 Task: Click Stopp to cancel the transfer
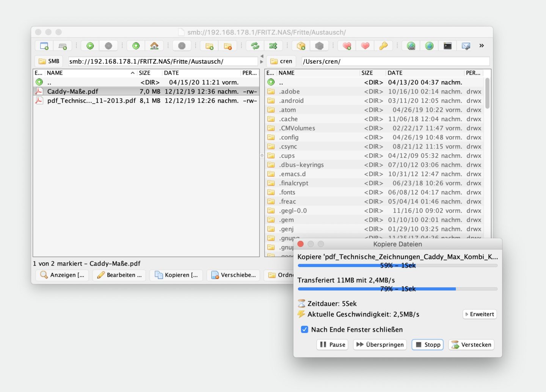point(428,345)
